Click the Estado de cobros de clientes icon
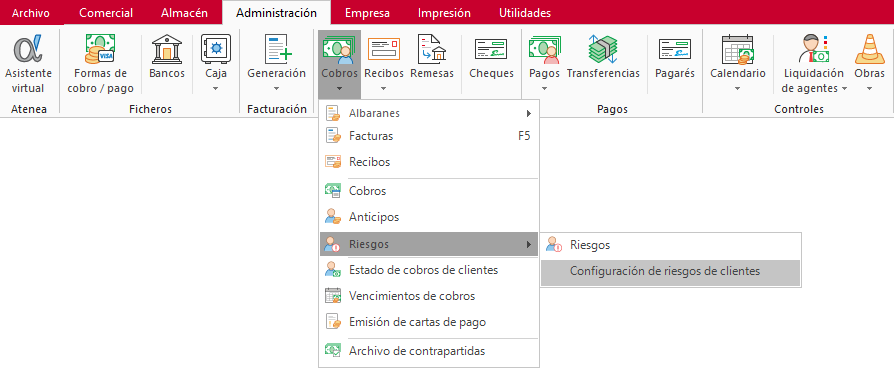Screen dimensions: 894x368 click(x=332, y=270)
